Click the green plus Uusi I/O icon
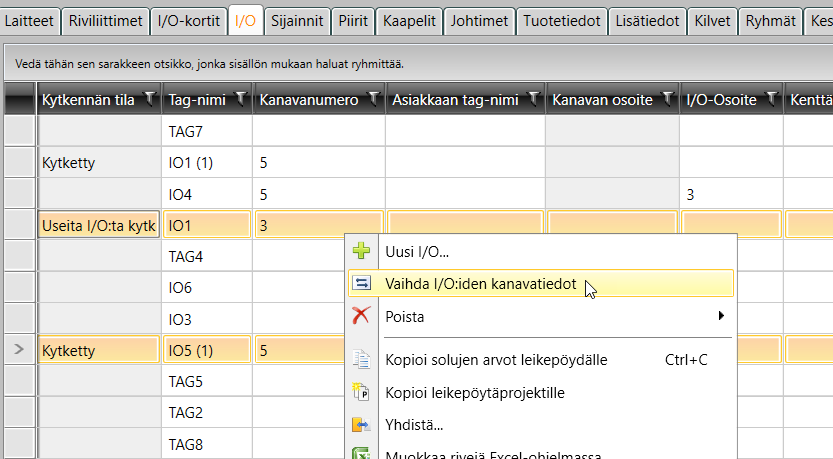Viewport: 833px width, 459px height. [361, 252]
